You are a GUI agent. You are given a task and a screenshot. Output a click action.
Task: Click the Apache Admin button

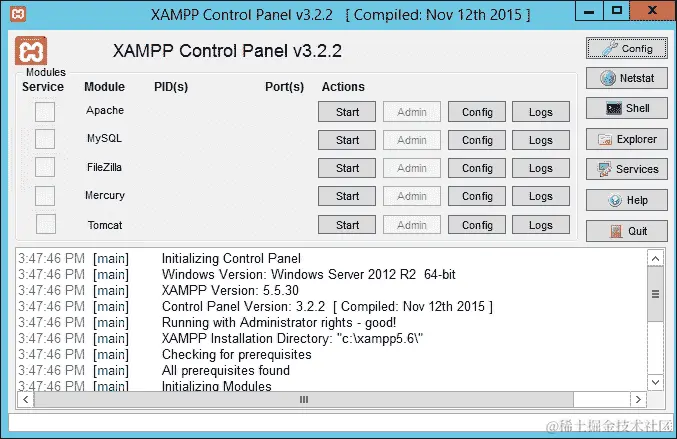tap(412, 112)
